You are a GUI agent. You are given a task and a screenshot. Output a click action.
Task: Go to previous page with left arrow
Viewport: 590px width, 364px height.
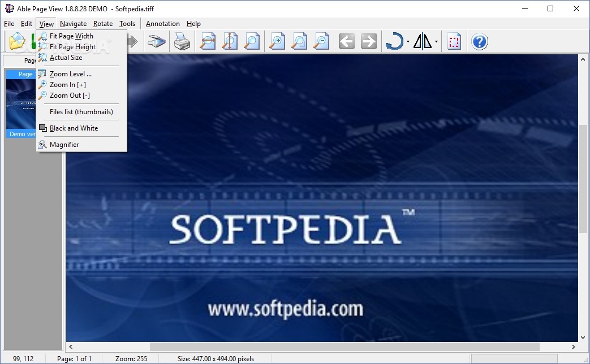tap(347, 41)
